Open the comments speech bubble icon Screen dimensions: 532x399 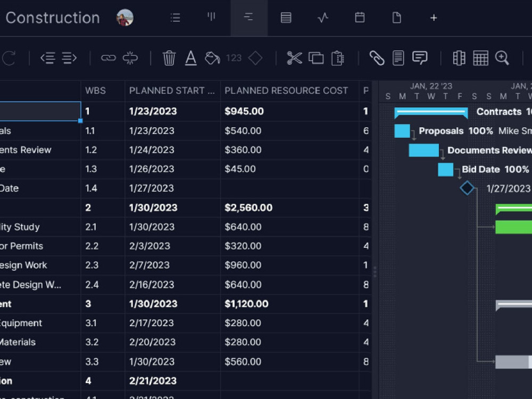(x=420, y=58)
